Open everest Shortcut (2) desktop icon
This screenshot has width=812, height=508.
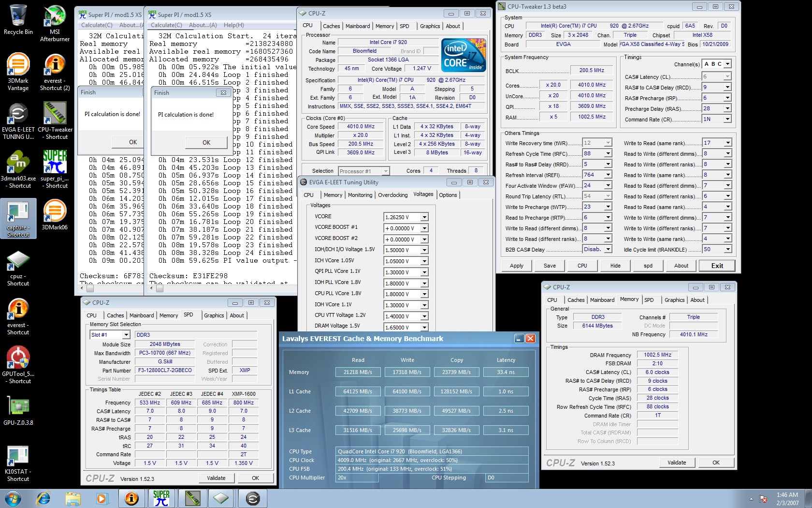point(55,72)
